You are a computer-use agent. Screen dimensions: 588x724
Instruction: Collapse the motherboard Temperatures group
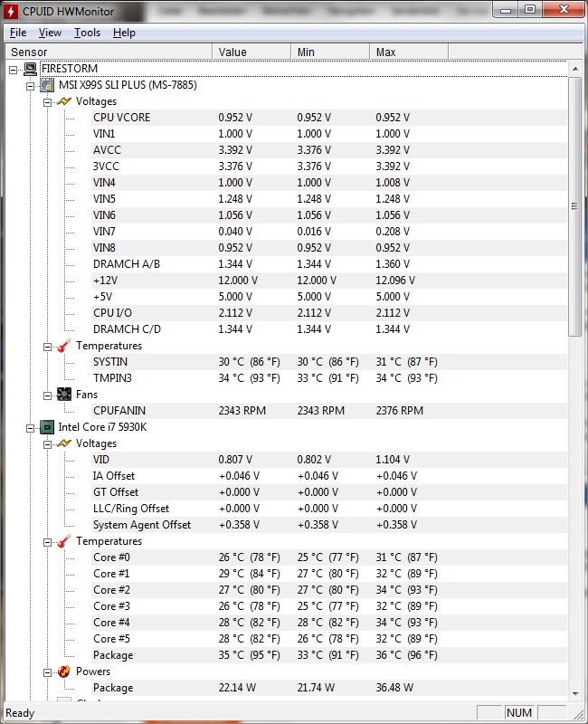[48, 347]
